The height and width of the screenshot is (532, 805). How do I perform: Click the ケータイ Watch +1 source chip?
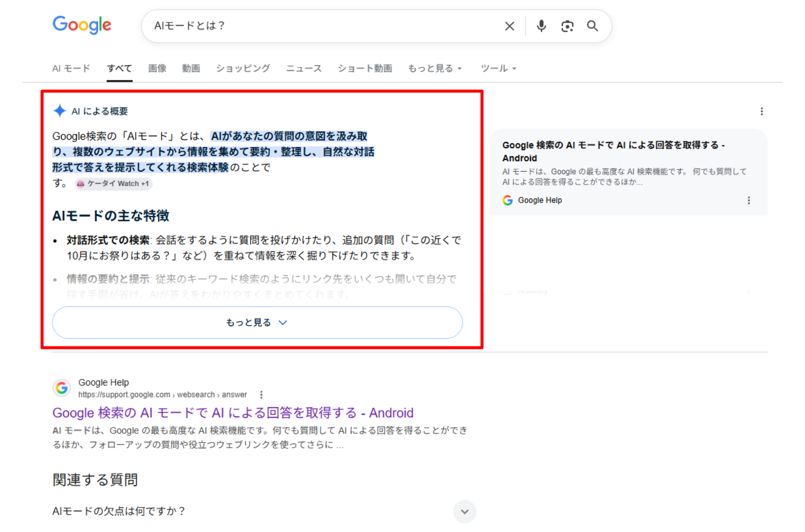[114, 184]
